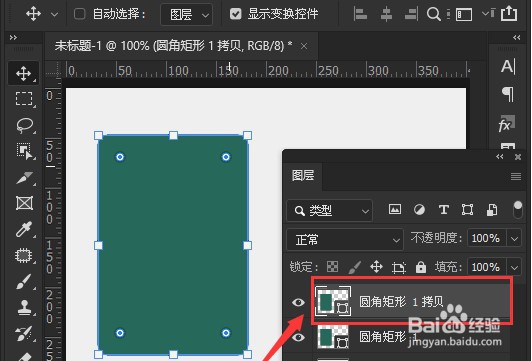Open the Paragraph panel icon

tap(508, 94)
